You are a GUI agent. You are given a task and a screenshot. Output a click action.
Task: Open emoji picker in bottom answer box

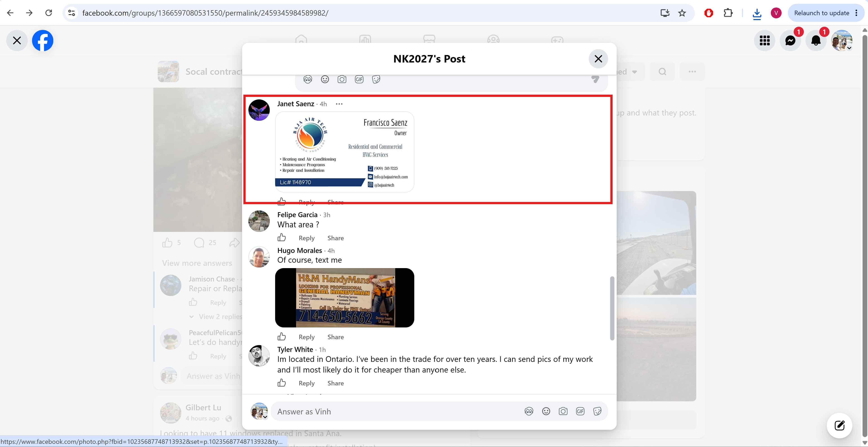pos(546,411)
